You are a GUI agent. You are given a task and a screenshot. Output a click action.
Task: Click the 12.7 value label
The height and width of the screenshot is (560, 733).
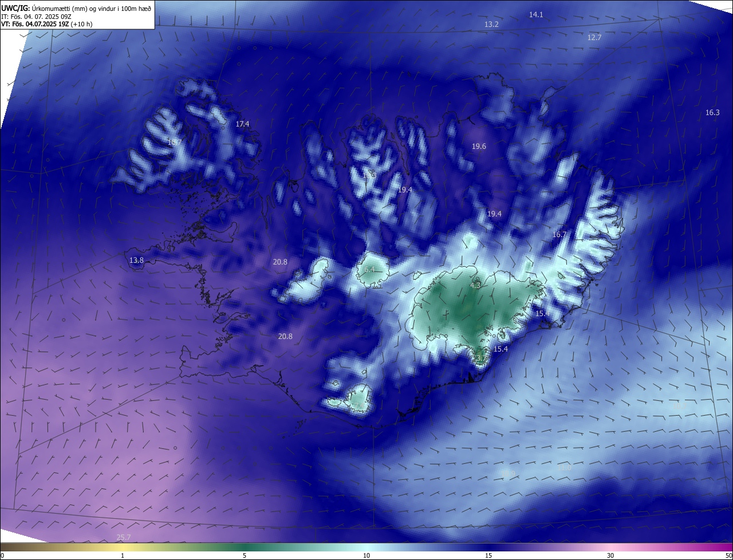594,37
